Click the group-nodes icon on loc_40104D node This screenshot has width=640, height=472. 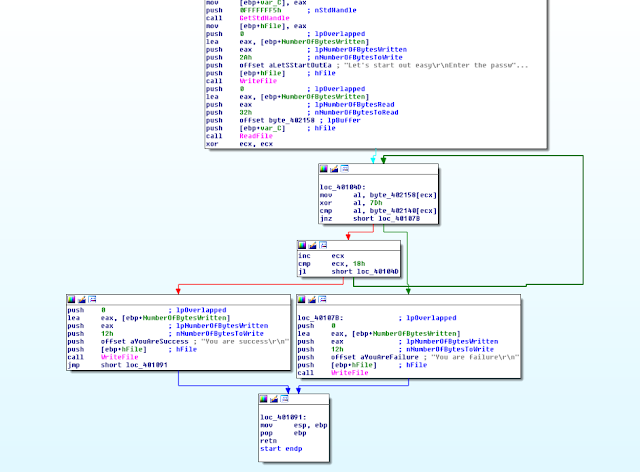coord(344,169)
